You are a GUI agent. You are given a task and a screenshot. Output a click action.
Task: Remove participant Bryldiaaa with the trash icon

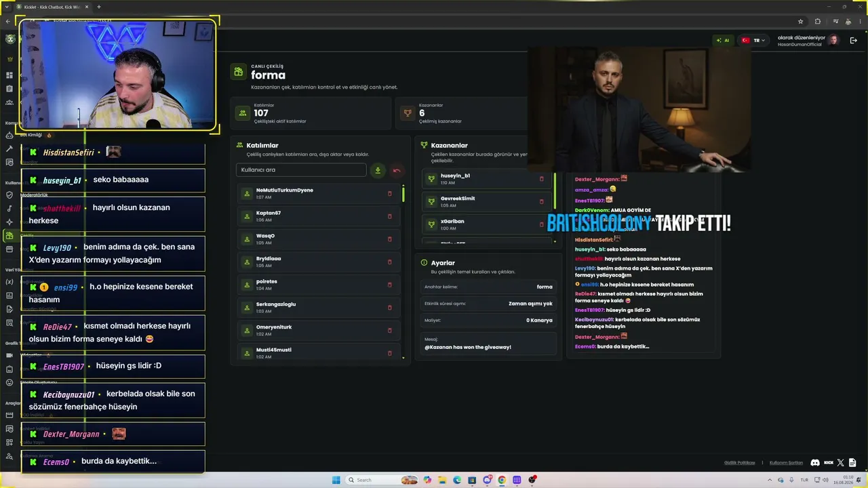(389, 262)
